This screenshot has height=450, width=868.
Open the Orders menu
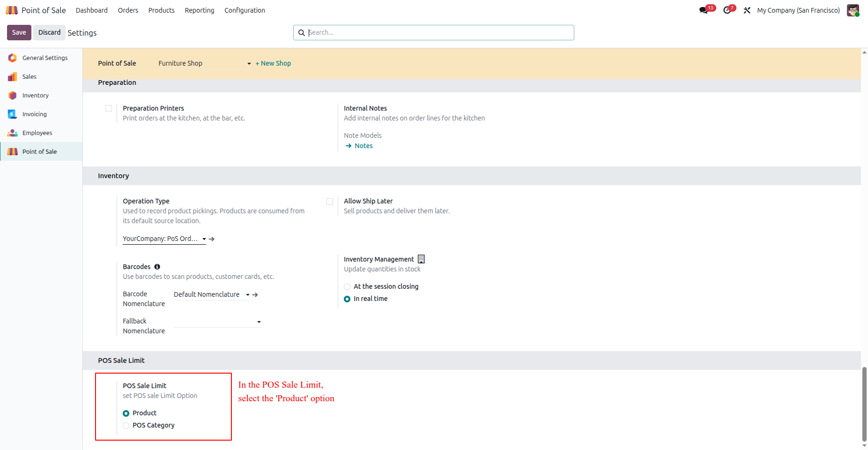coord(128,10)
